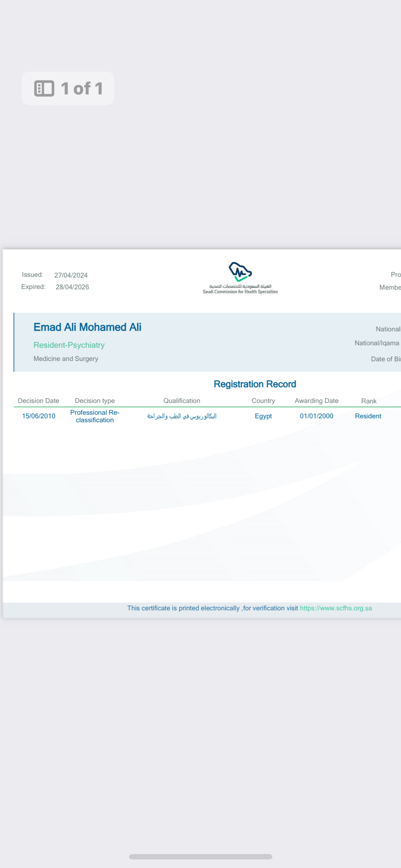Tap the home indicator bar at bottom
The image size is (401, 868).
[x=200, y=857]
